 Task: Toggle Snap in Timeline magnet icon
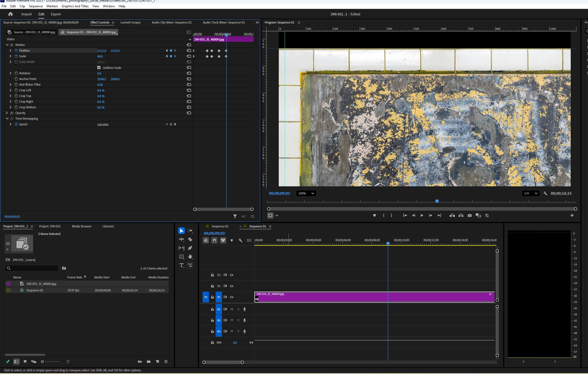point(214,240)
